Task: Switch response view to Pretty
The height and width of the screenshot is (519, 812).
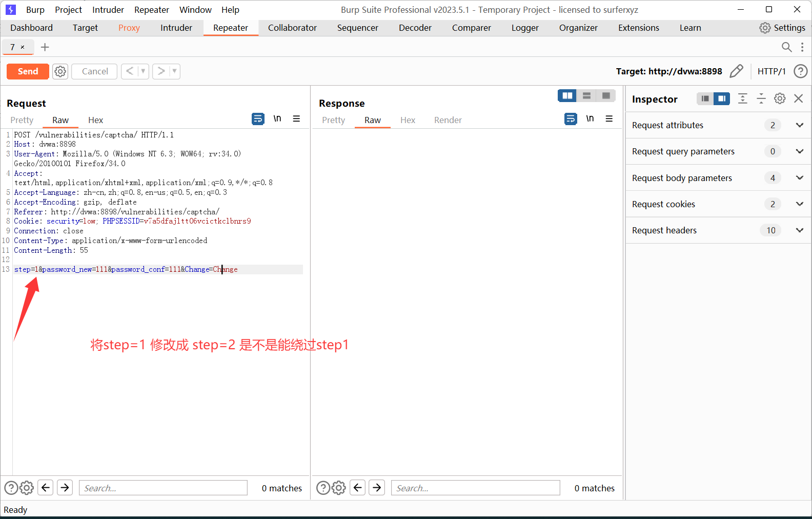Action: 334,120
